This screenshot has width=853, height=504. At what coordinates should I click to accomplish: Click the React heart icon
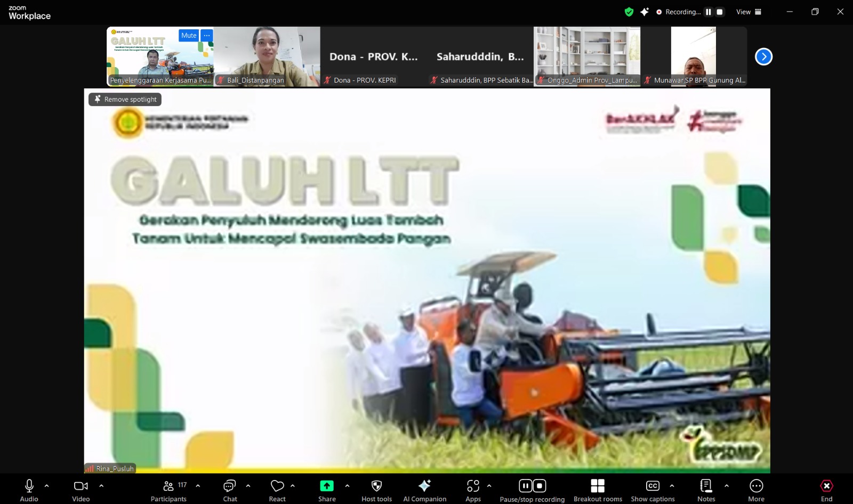[x=277, y=490]
